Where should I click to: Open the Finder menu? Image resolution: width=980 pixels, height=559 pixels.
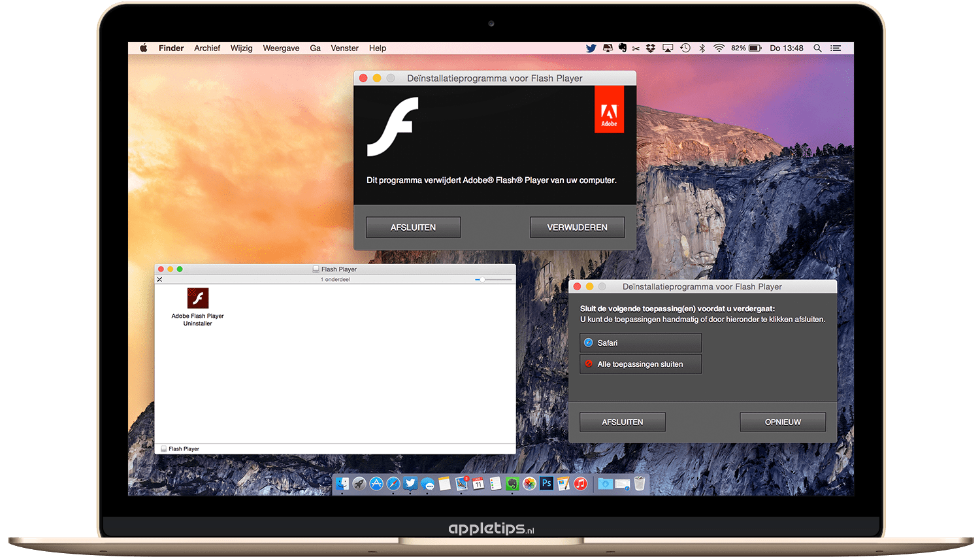pos(171,48)
